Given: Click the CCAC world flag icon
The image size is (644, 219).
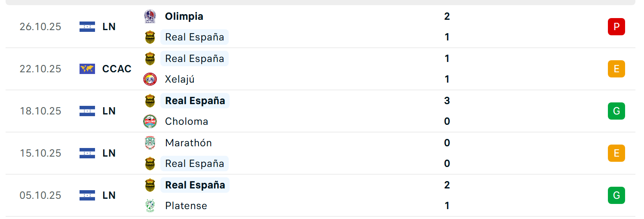Looking at the screenshot, I should [x=87, y=69].
